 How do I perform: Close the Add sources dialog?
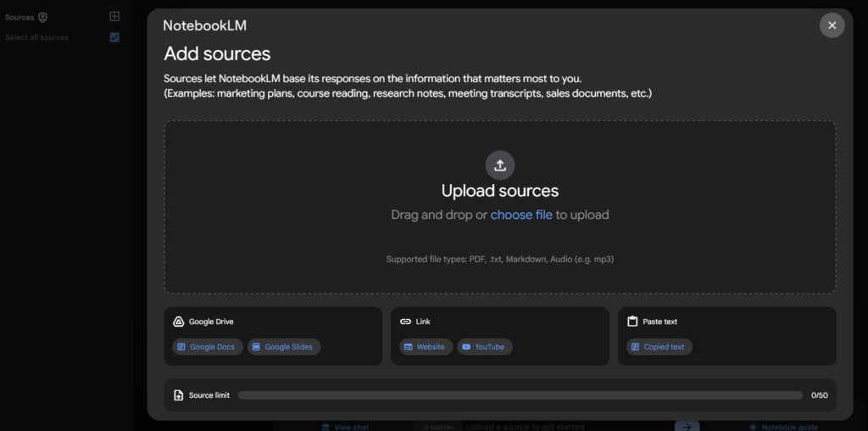click(832, 25)
